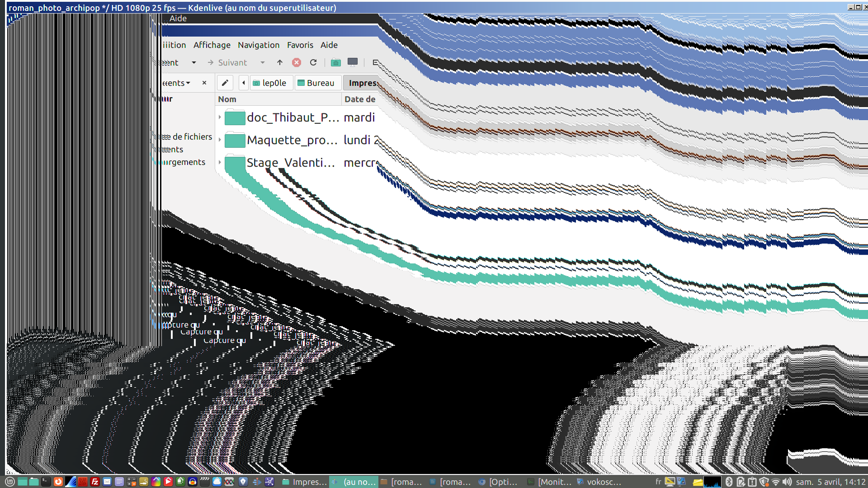Viewport: 868px width, 488px height.
Task: Open the Firefox launcher in the panel
Action: click(x=58, y=482)
